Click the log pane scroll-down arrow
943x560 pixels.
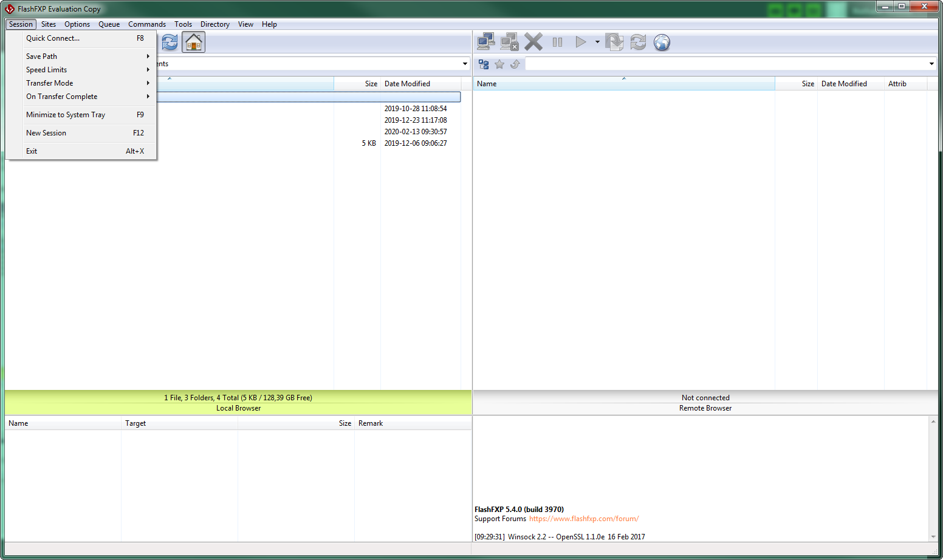point(933,537)
